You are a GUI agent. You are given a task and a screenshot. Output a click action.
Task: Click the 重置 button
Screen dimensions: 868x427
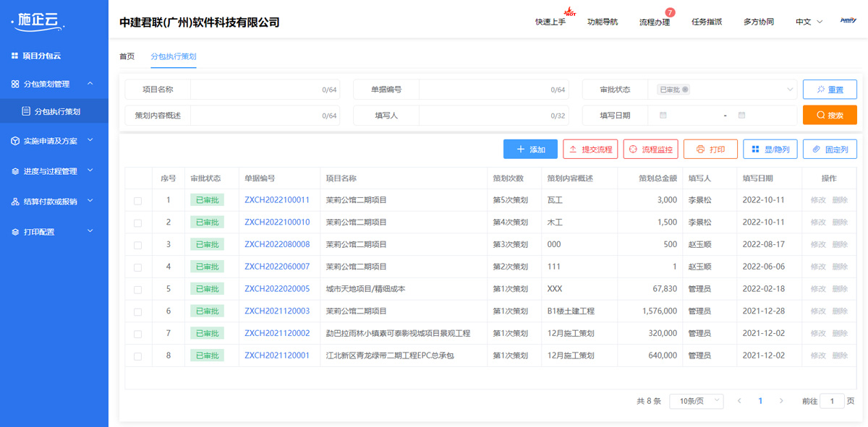[830, 90]
